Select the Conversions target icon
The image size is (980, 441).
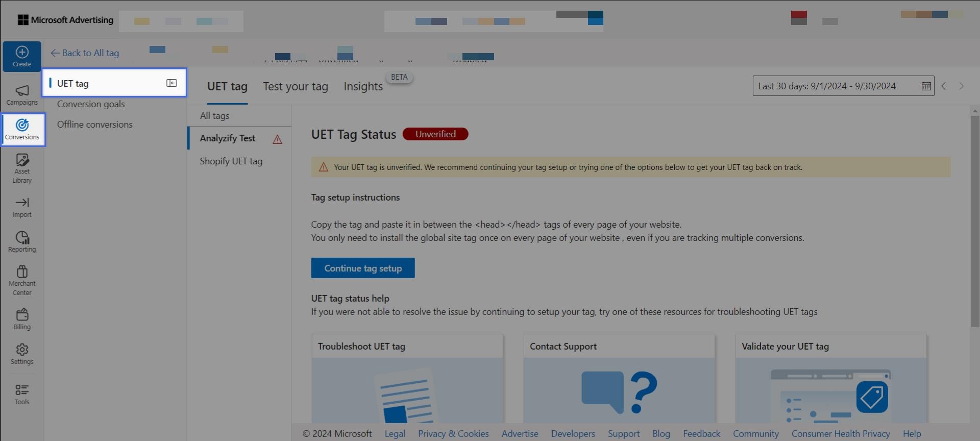tap(22, 125)
